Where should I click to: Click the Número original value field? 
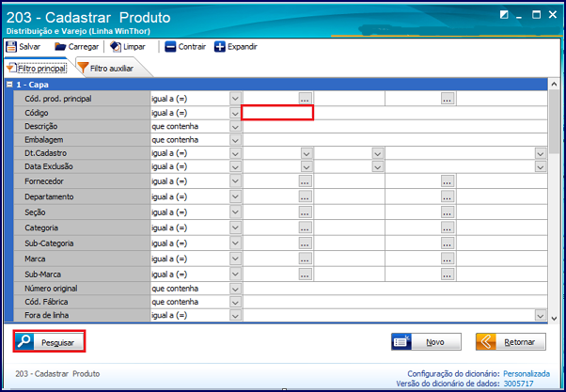(x=395, y=289)
